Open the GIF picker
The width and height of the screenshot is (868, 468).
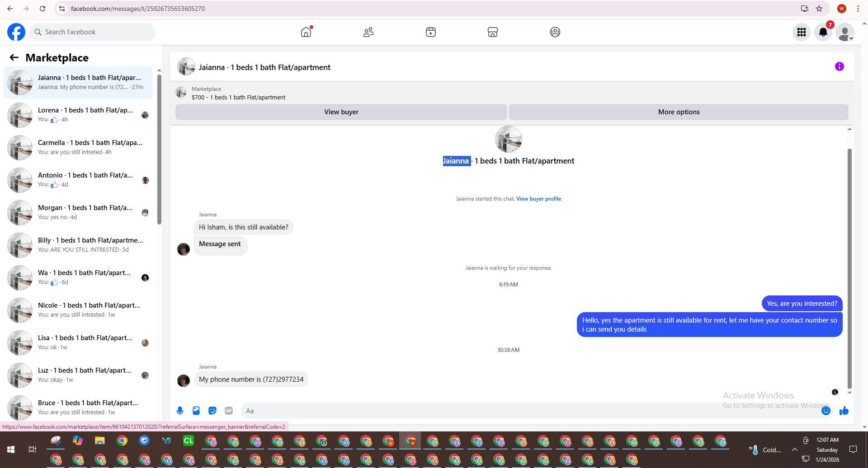[x=229, y=411]
